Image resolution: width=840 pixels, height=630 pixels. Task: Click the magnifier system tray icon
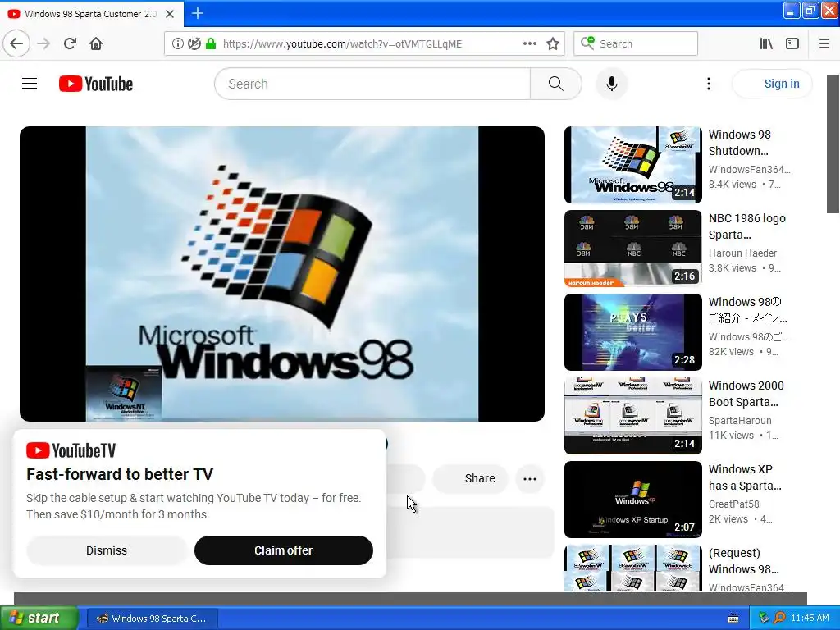point(779,619)
